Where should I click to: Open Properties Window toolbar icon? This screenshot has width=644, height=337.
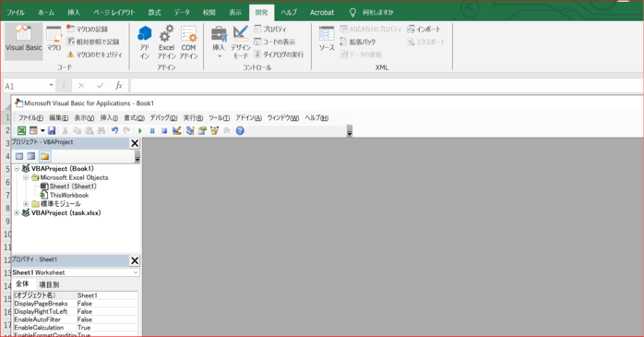point(202,131)
